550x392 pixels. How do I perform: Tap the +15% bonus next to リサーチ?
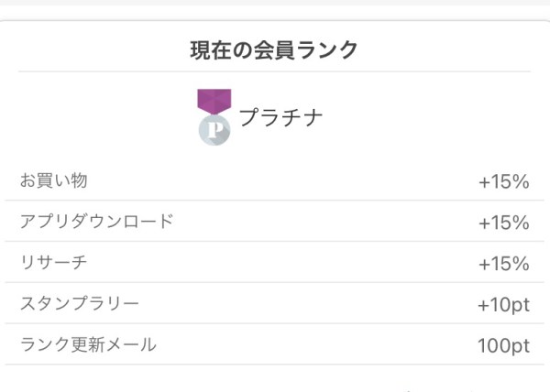point(503,264)
